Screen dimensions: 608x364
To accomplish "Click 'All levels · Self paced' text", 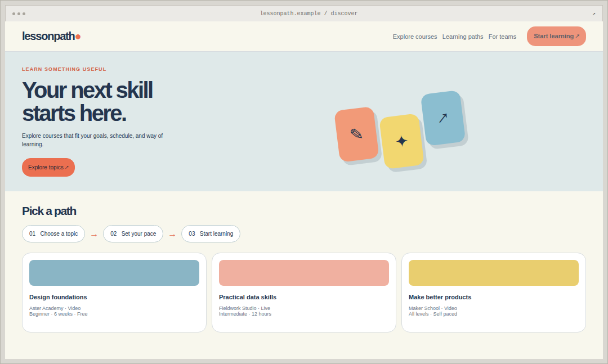I will coord(433,314).
